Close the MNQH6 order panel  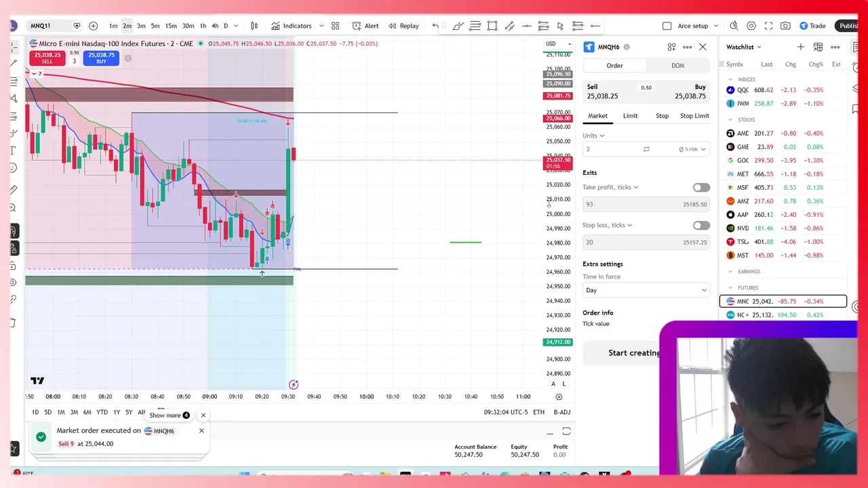703,47
